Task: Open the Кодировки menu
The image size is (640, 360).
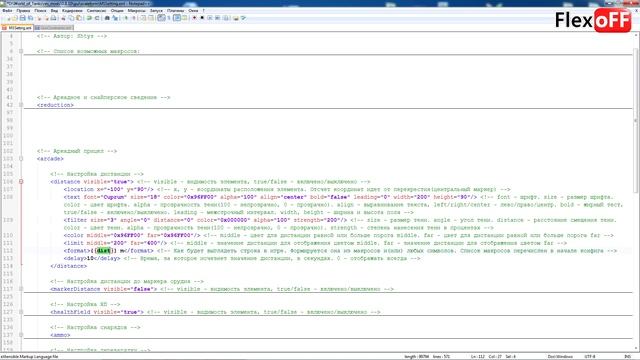Action: (x=72, y=11)
